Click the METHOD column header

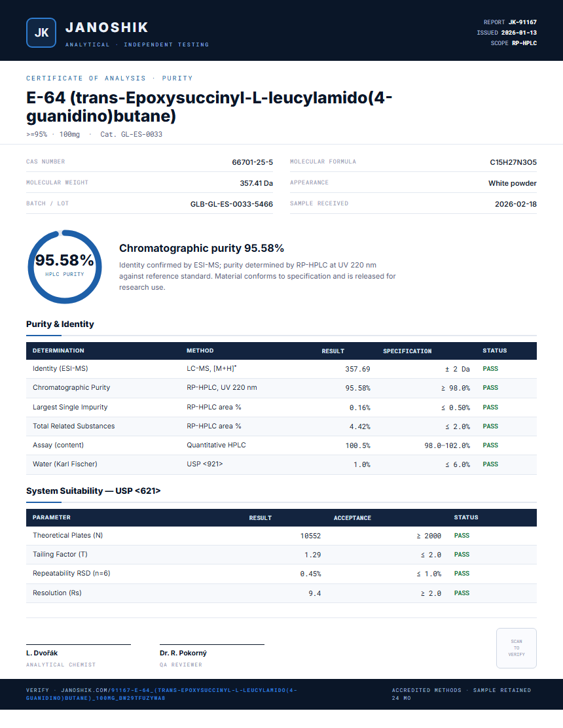(200, 351)
